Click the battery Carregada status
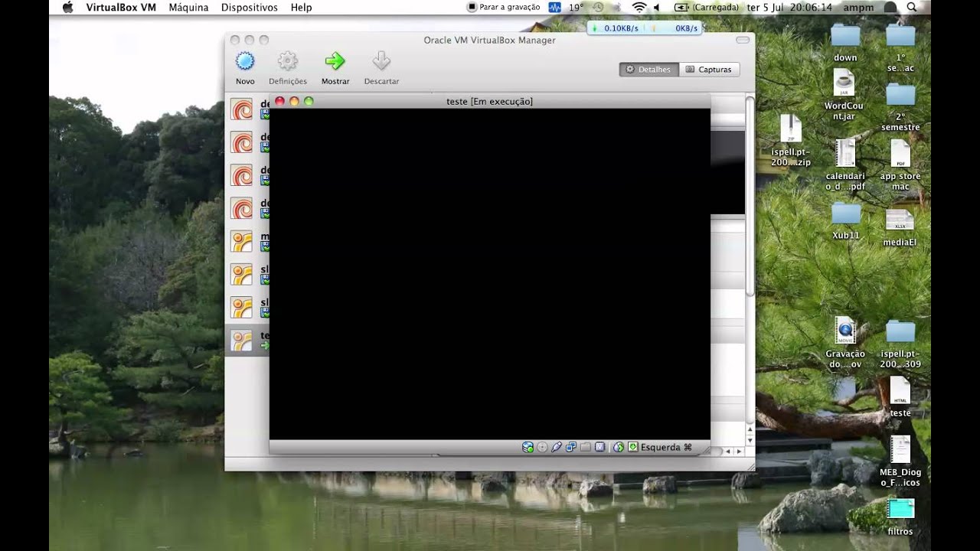980x551 pixels. (707, 7)
